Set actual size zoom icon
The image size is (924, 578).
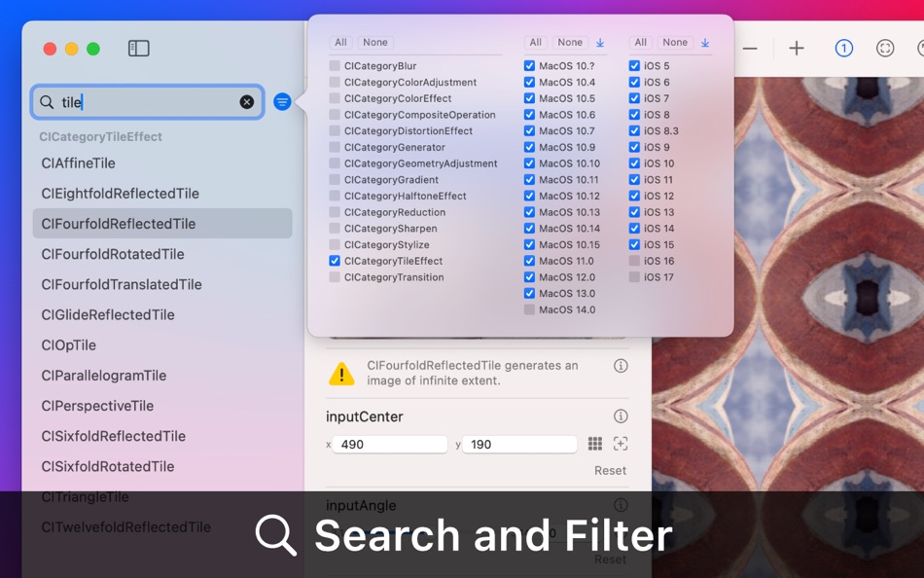click(x=844, y=49)
